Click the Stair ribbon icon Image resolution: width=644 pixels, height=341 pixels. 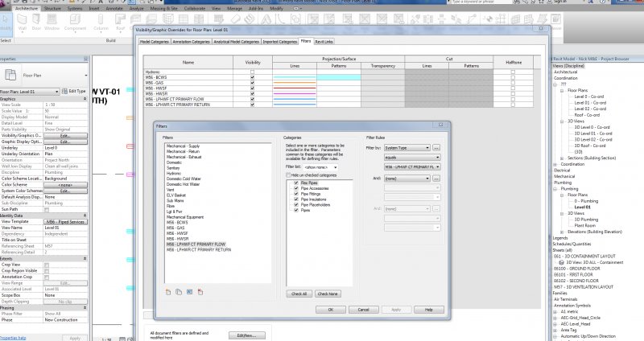click(x=250, y=18)
